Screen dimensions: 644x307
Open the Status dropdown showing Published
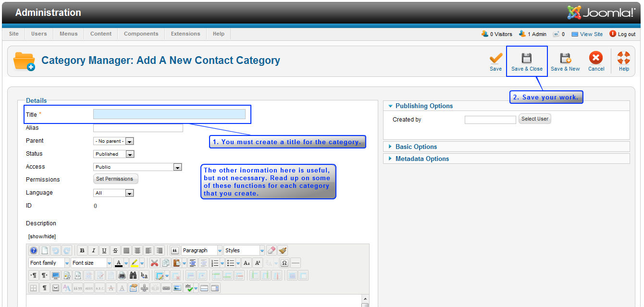tap(113, 154)
